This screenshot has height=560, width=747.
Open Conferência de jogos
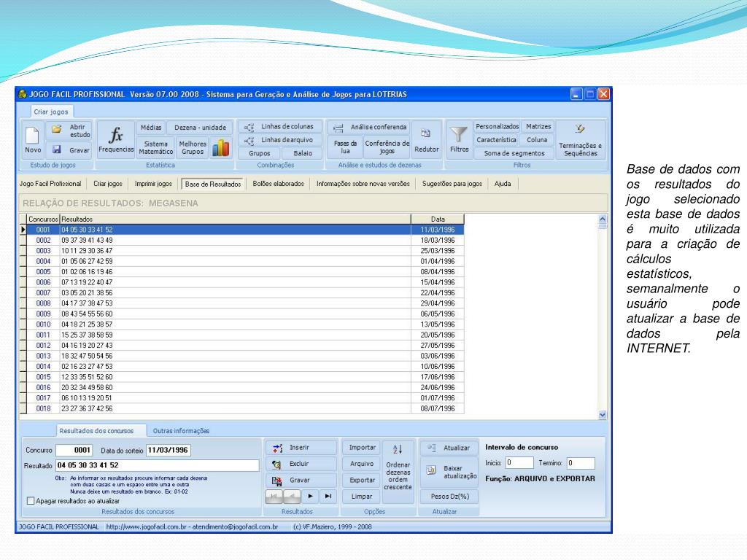(387, 147)
